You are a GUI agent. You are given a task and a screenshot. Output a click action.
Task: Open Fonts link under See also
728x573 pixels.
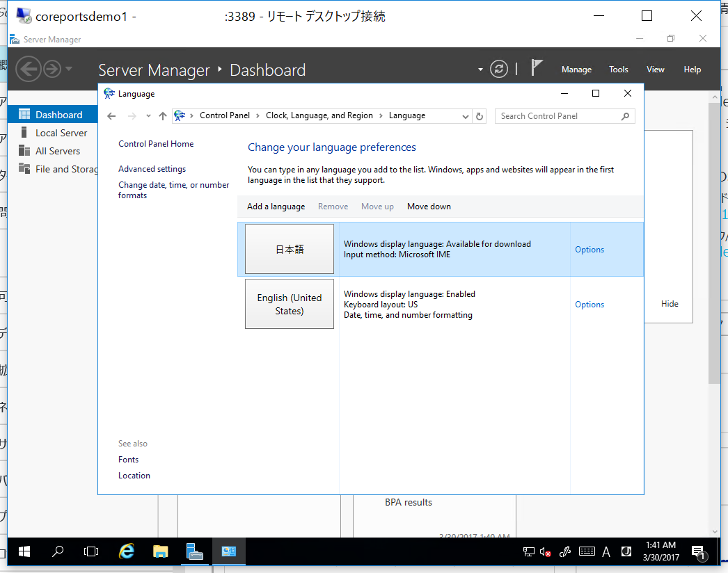point(128,460)
